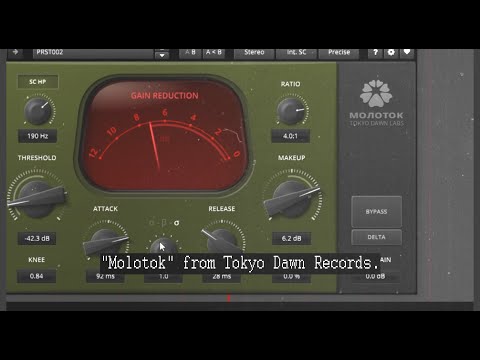
Task: Click the PRST002 preset name field
Action: click(93, 53)
